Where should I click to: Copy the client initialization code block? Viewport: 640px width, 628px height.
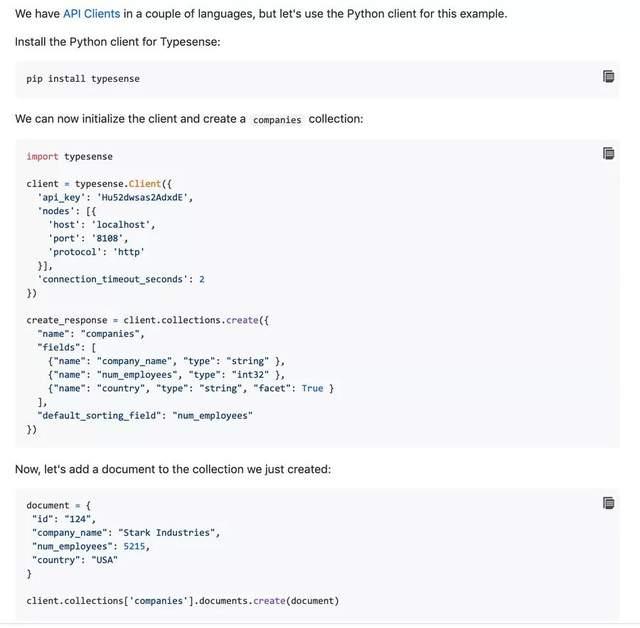pyautogui.click(x=609, y=153)
